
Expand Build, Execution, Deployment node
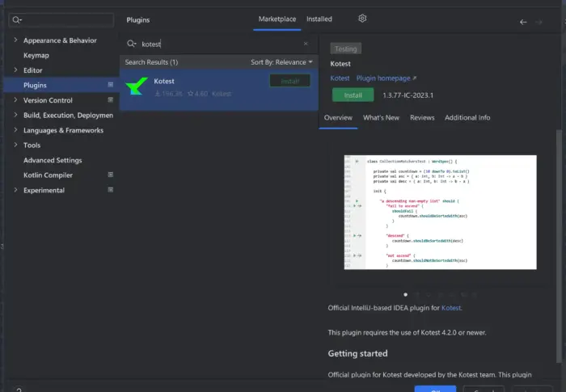[x=15, y=115]
